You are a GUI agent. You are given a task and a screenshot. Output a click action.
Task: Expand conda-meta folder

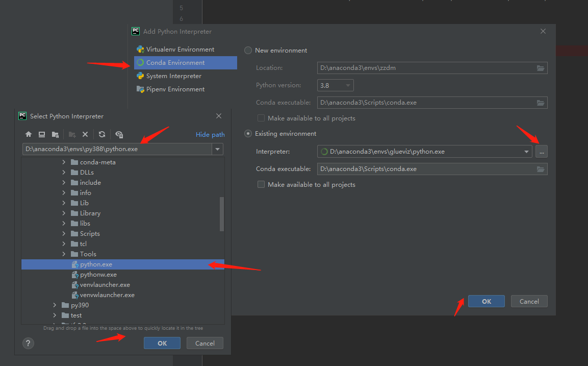64,162
